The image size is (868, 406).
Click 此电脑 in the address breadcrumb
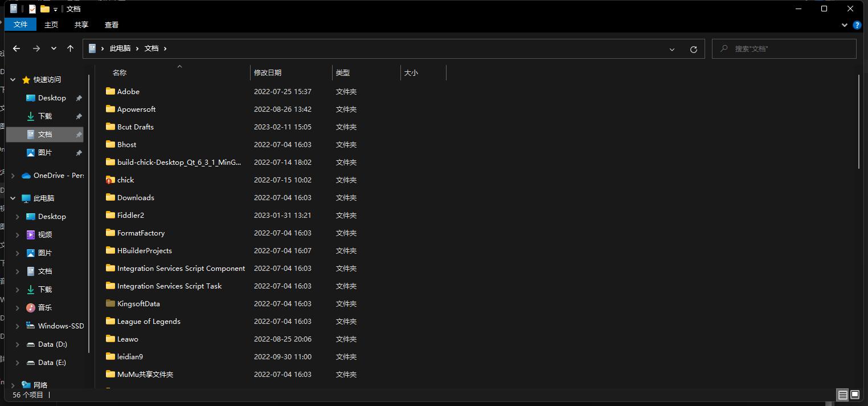[120, 48]
